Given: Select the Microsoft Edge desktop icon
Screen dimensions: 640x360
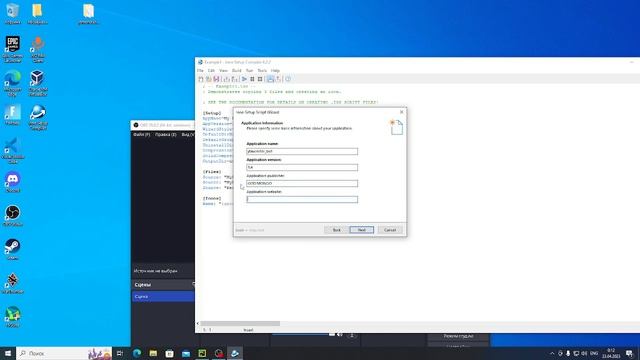Looking at the screenshot, I should coord(13,83).
